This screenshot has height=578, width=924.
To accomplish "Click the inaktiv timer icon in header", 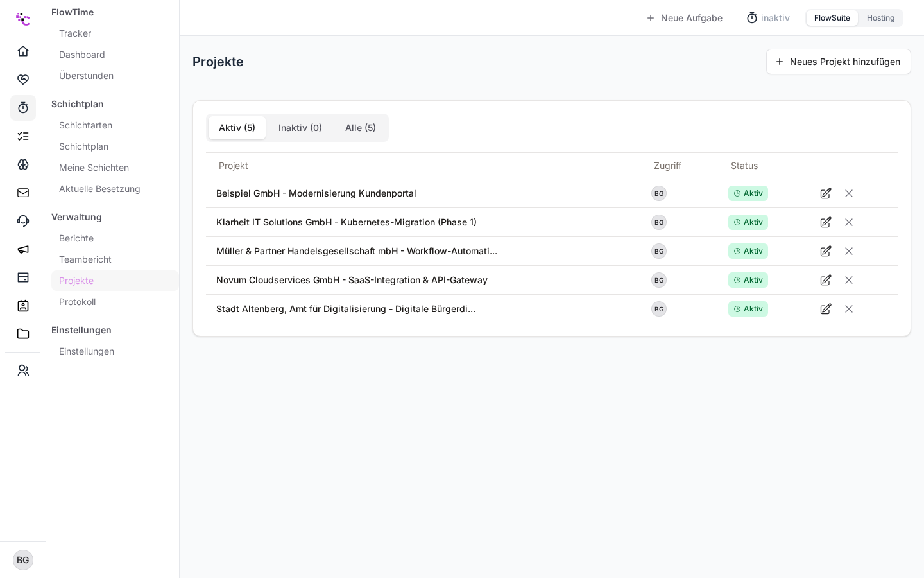I will point(752,18).
